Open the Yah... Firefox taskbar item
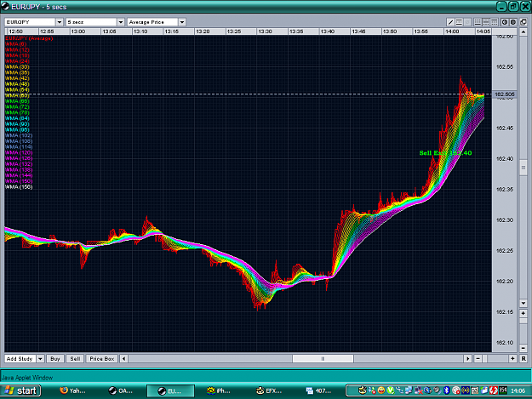 click(72, 390)
